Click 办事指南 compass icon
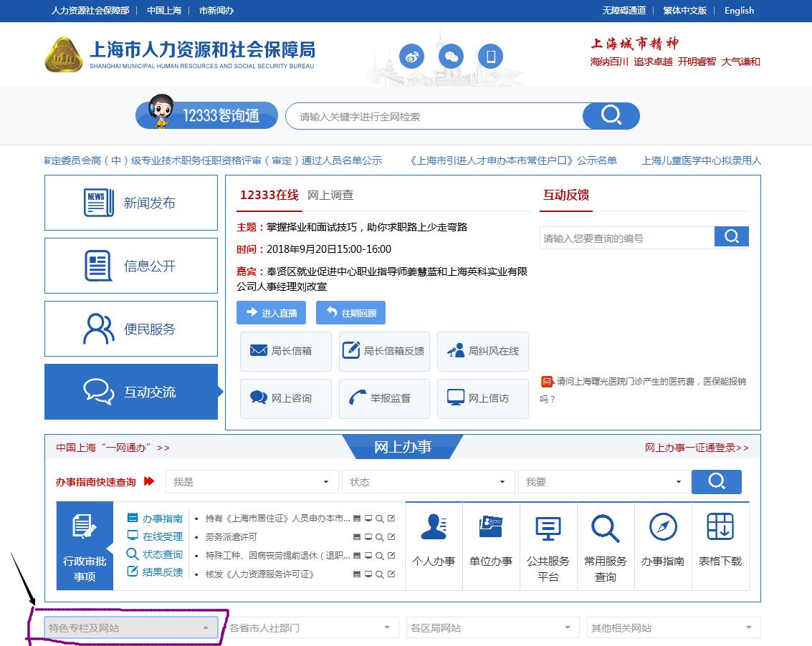Screen dimensions: 812x646 pyautogui.click(x=662, y=528)
